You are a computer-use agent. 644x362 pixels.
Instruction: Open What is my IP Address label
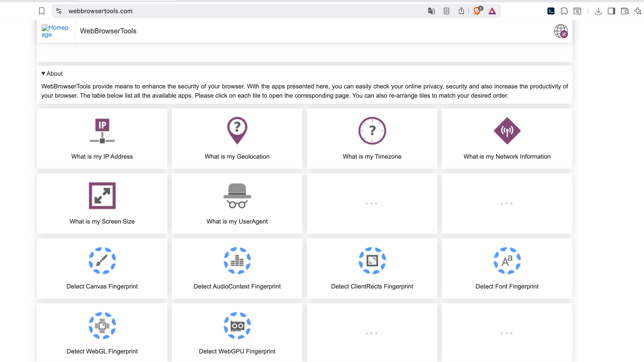[102, 156]
